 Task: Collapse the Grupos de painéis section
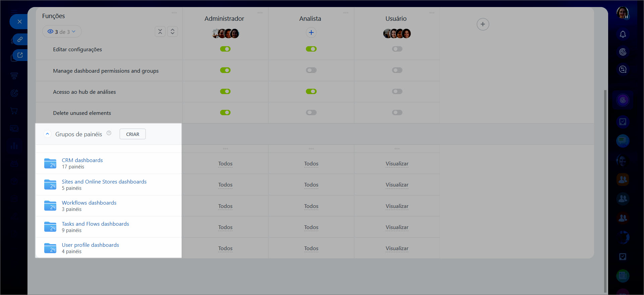(48, 134)
